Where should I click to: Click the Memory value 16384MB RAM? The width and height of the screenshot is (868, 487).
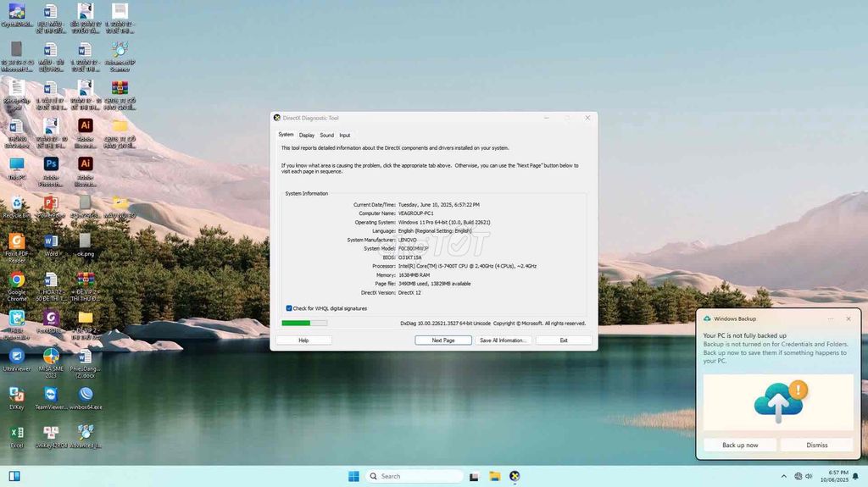(414, 275)
